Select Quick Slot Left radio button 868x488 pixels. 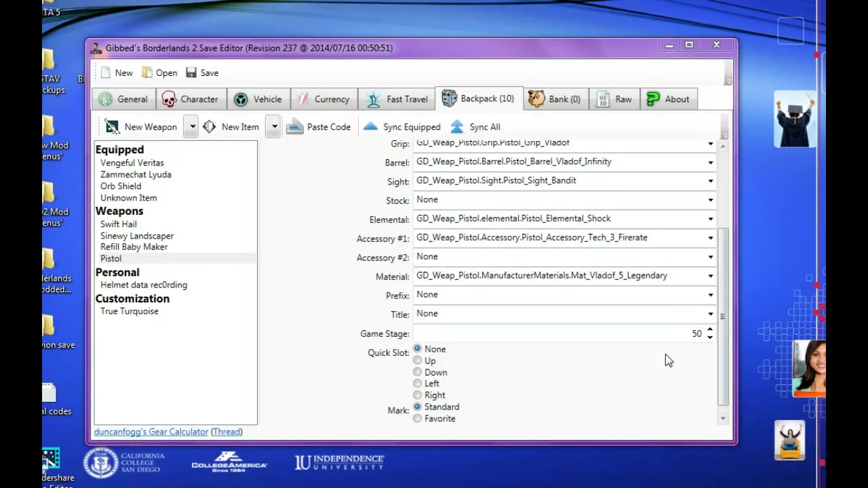tap(417, 384)
